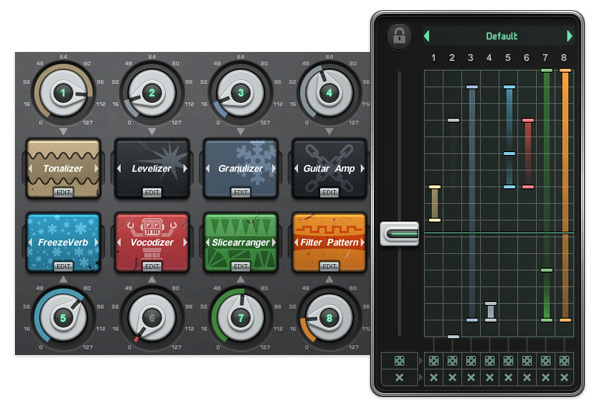600x400 pixels.
Task: Click the dimmed knob 6 below Vocodizer
Action: tap(152, 318)
